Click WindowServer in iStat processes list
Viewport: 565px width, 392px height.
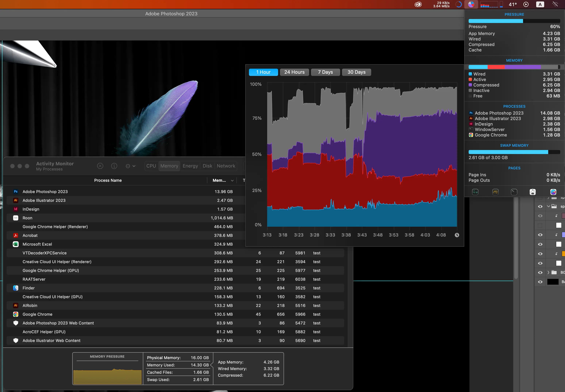pyautogui.click(x=514, y=130)
